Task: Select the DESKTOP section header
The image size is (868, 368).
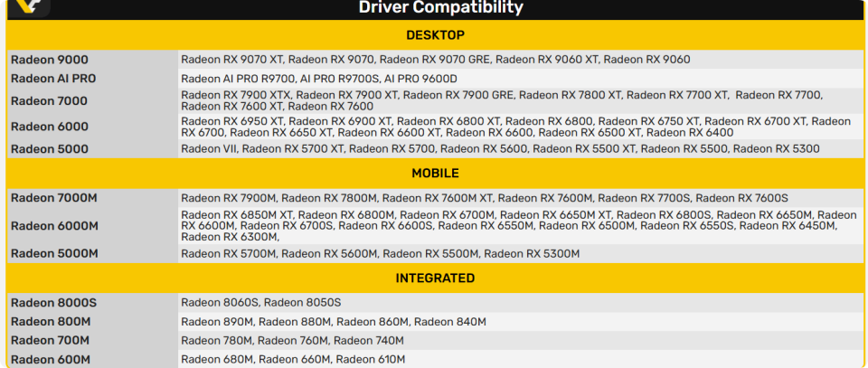Action: [x=435, y=35]
